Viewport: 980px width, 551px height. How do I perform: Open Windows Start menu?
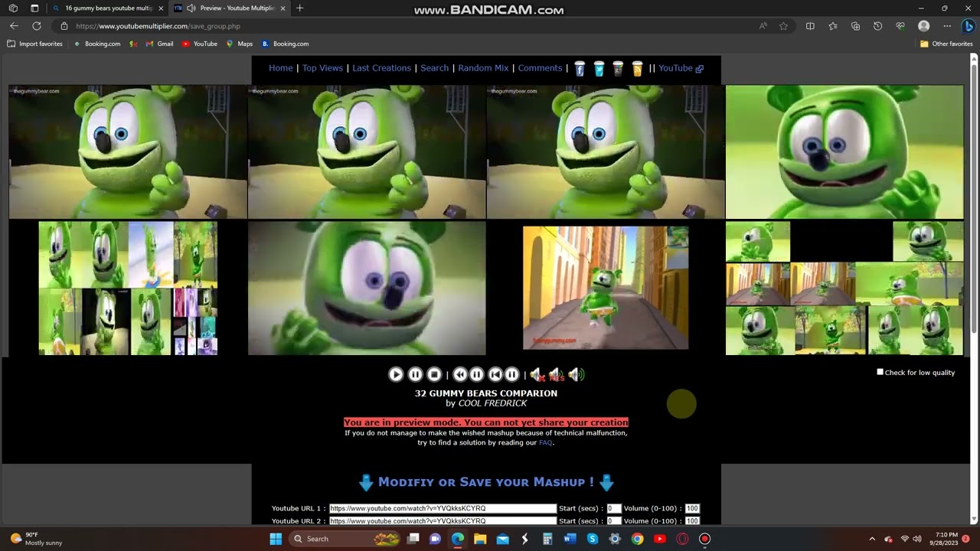pyautogui.click(x=276, y=539)
